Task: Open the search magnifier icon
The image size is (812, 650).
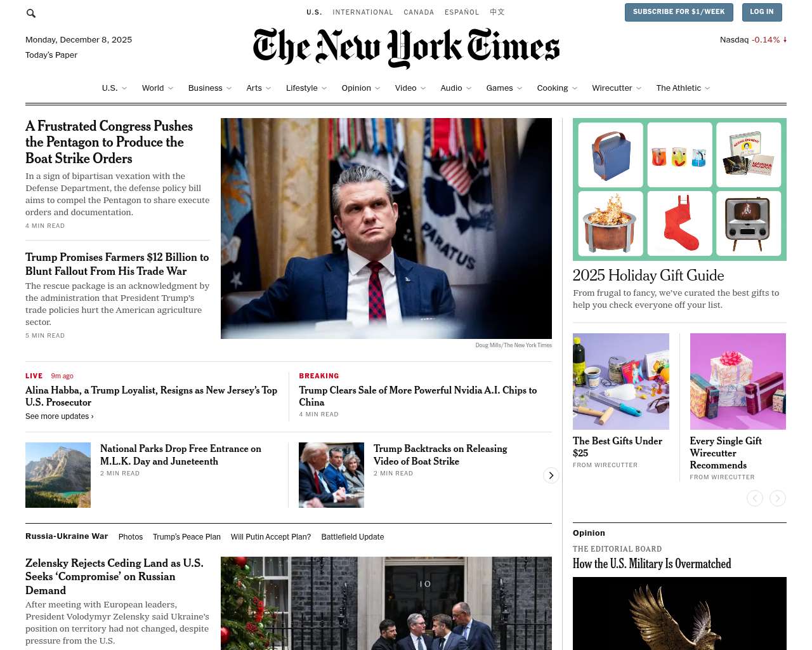Action: pyautogui.click(x=31, y=13)
